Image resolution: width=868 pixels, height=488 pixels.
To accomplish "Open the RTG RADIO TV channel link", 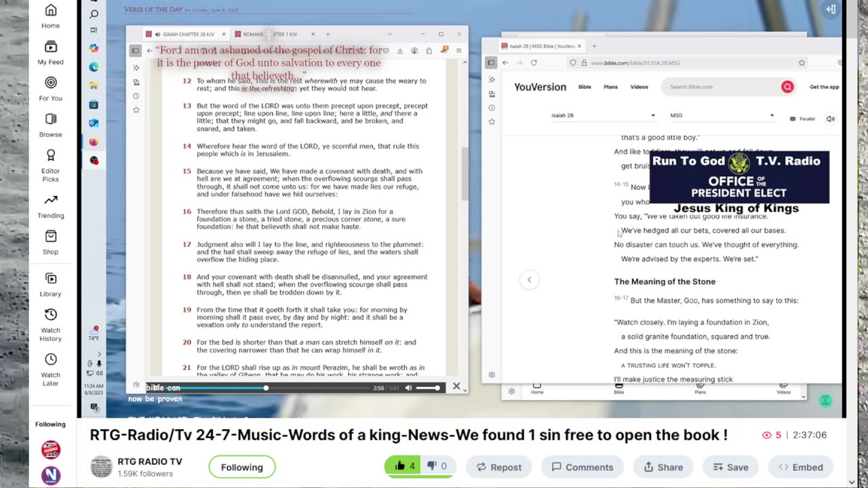I will click(150, 462).
